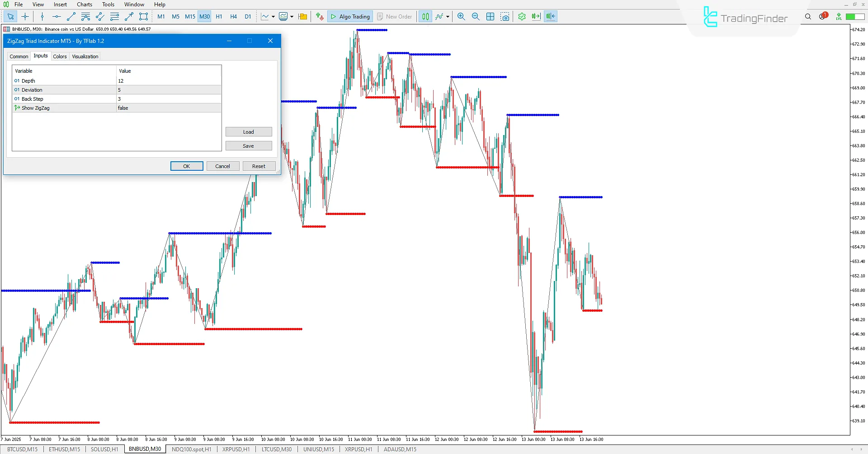Image resolution: width=868 pixels, height=454 pixels.
Task: Switch chart to candlestick view
Action: point(425,16)
